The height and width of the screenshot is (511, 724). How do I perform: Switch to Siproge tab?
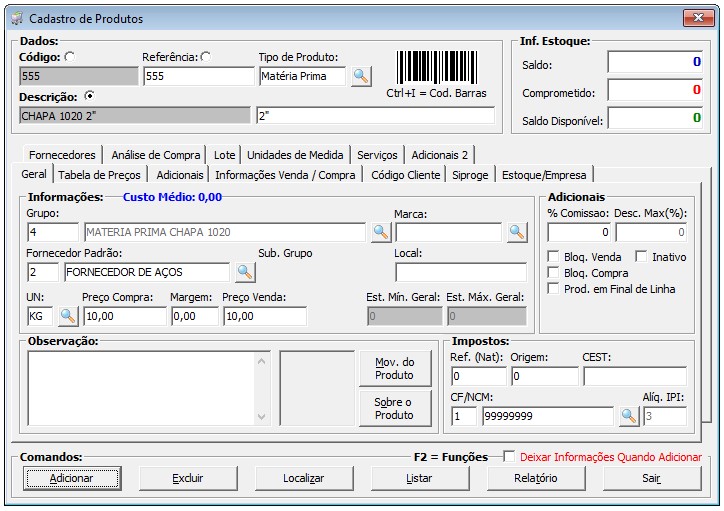pos(470,175)
